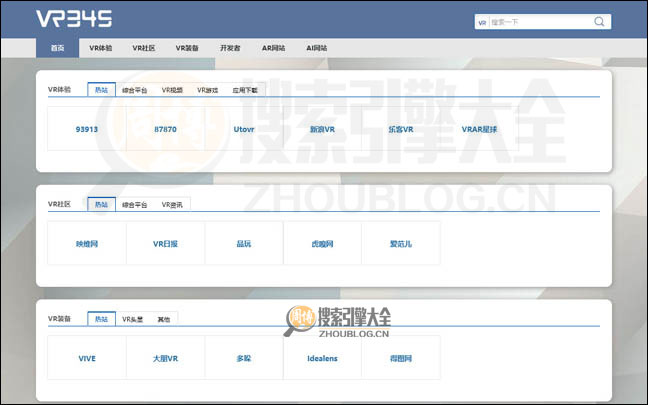Screen dimensions: 648x405
Task: Open the 映维网 link
Action: coord(87,243)
